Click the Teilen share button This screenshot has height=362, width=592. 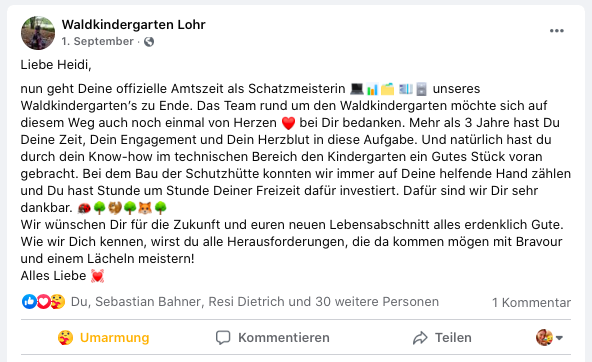[x=442, y=337]
